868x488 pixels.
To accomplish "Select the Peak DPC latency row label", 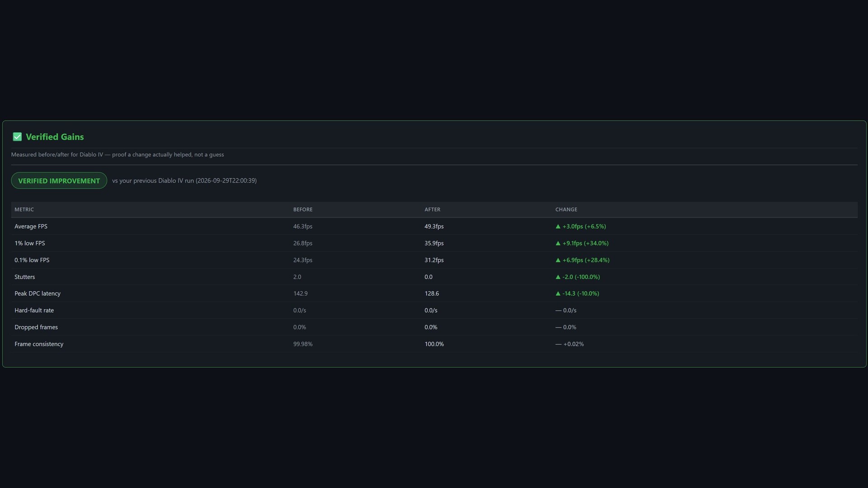I will (x=38, y=294).
